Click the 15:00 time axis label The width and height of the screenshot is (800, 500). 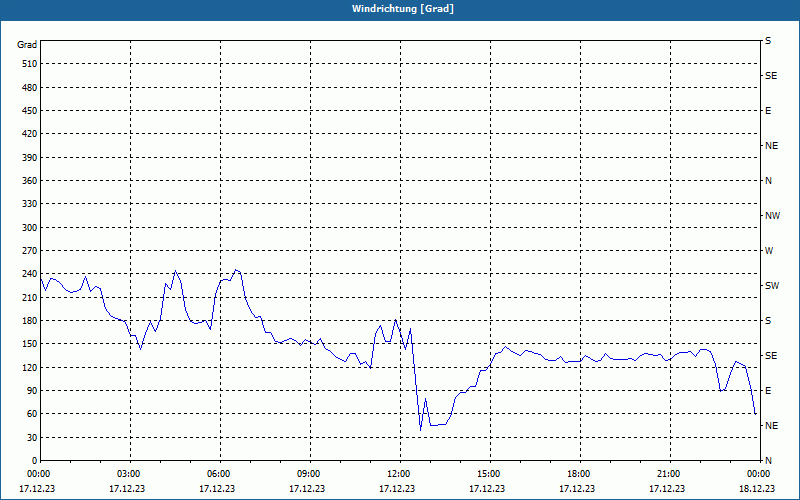488,474
